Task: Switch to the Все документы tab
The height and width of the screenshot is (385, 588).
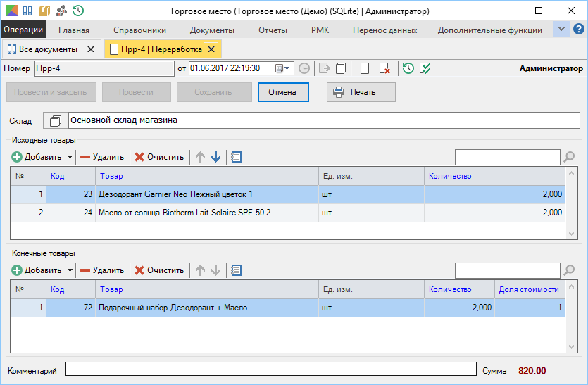Action: tap(48, 49)
